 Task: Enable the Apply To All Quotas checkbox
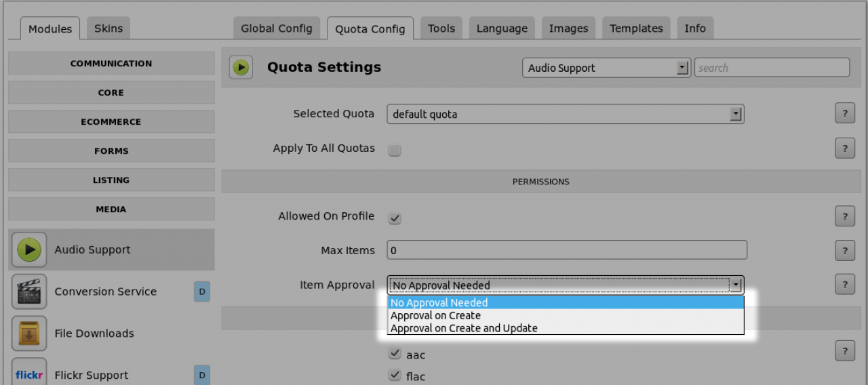(395, 150)
